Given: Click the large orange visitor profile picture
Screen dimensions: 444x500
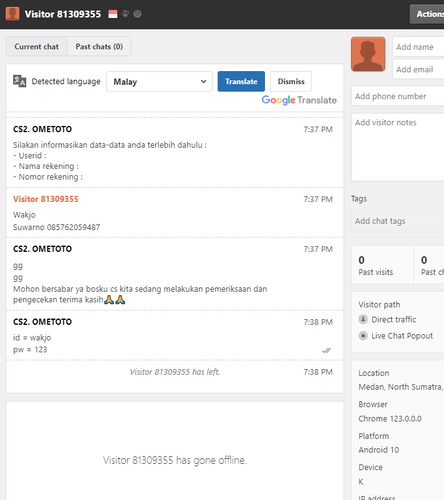Looking at the screenshot, I should pos(368,54).
